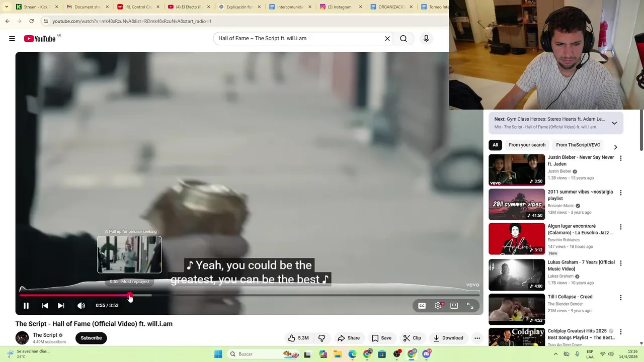Open the Windows Start menu
Screen dimensions: 644x362
[x=218, y=354]
